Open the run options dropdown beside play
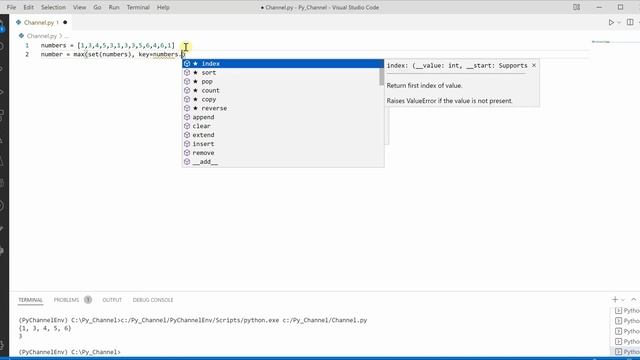Screen dimensions: 640x360 pos(619,22)
